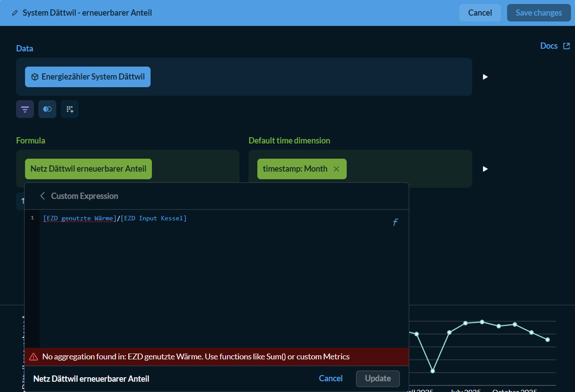Click the top Cancel button in the header
This screenshot has height=392, width=575.
[x=480, y=13]
